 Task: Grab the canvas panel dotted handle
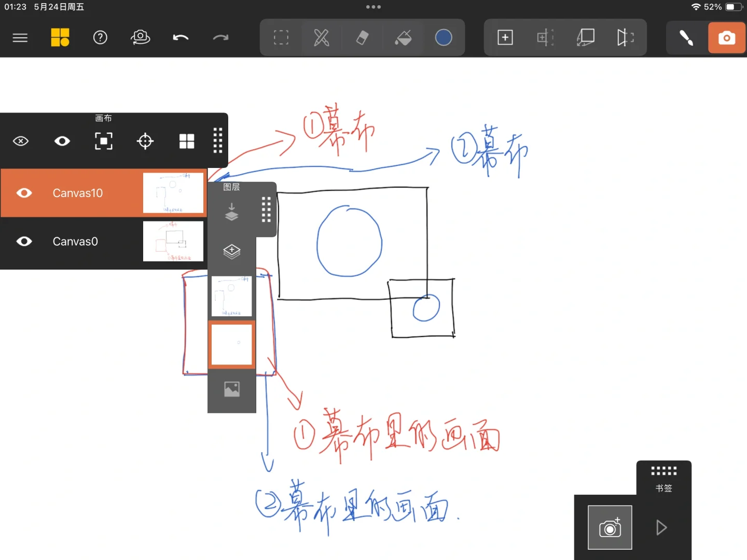point(218,141)
